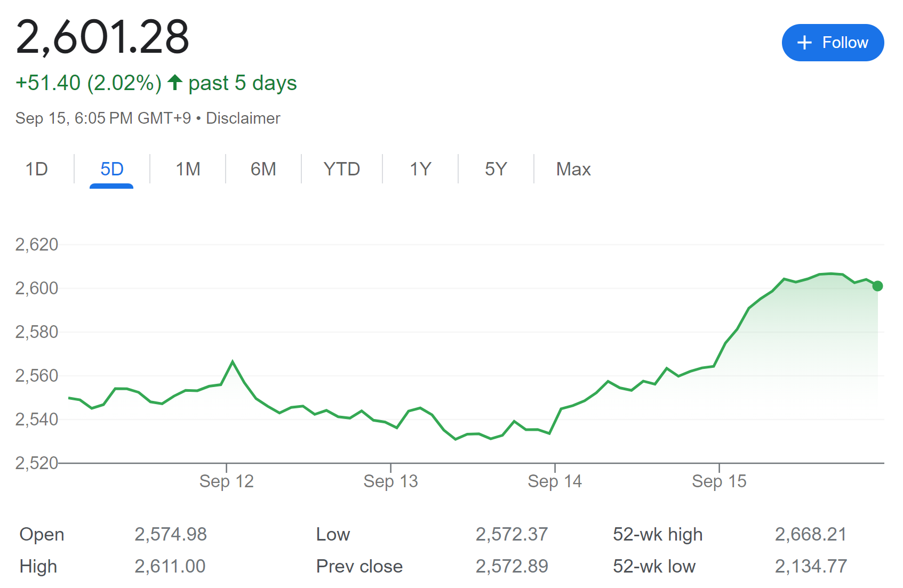Select the Max time range
The image size is (903, 588).
(x=573, y=169)
